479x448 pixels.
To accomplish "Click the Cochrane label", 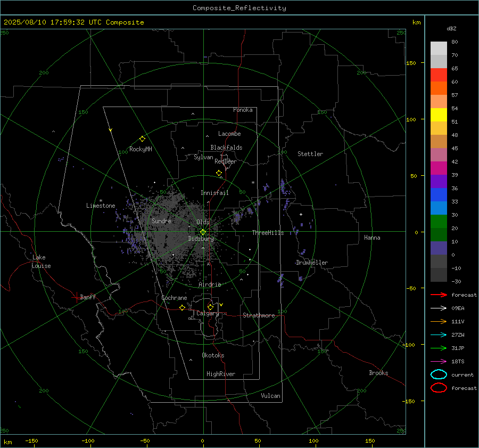I will pos(174,298).
